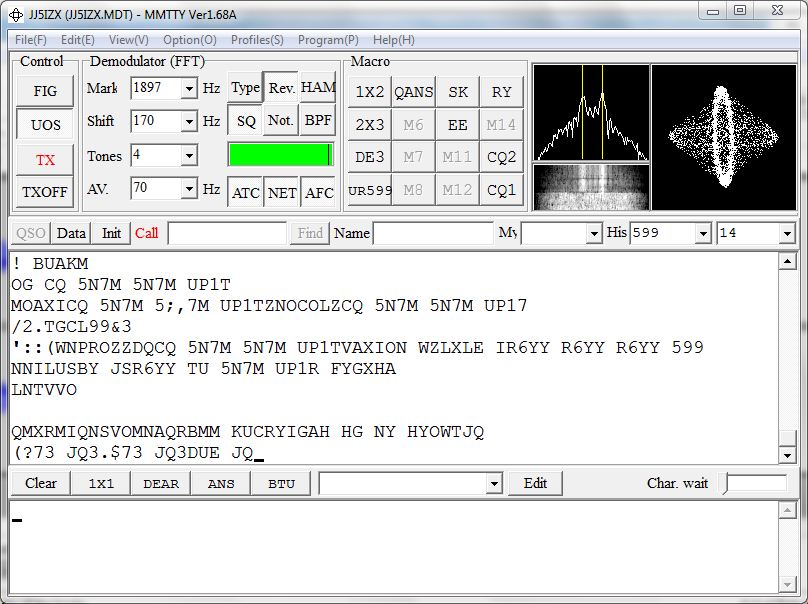Open the AV. frequency dropdown

[190, 189]
